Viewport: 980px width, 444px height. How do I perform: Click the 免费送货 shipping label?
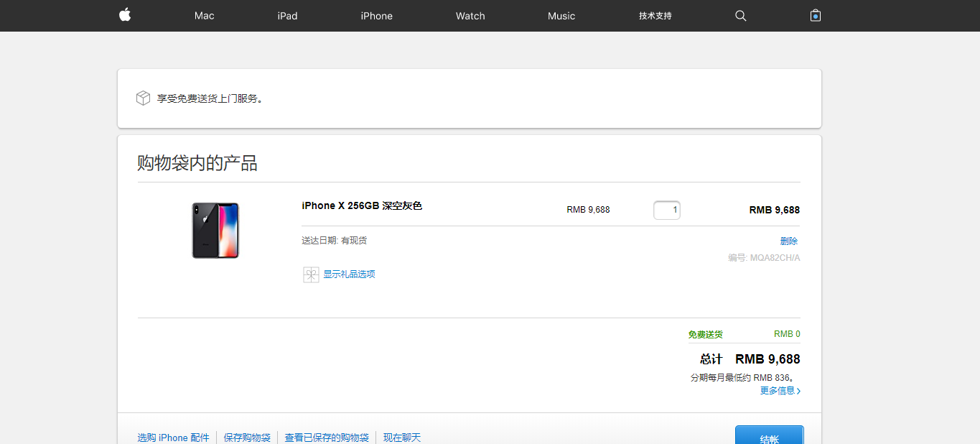tap(706, 335)
